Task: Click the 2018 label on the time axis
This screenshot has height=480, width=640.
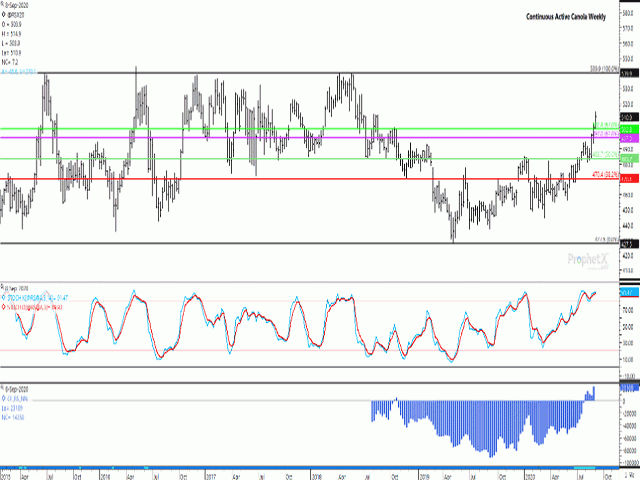Action: 317,476
